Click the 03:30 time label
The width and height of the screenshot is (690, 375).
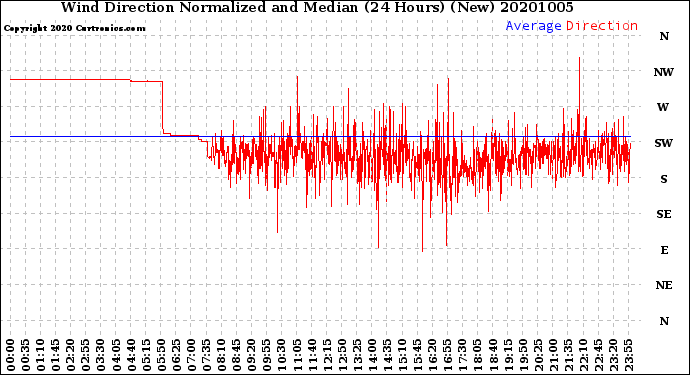coord(101,355)
